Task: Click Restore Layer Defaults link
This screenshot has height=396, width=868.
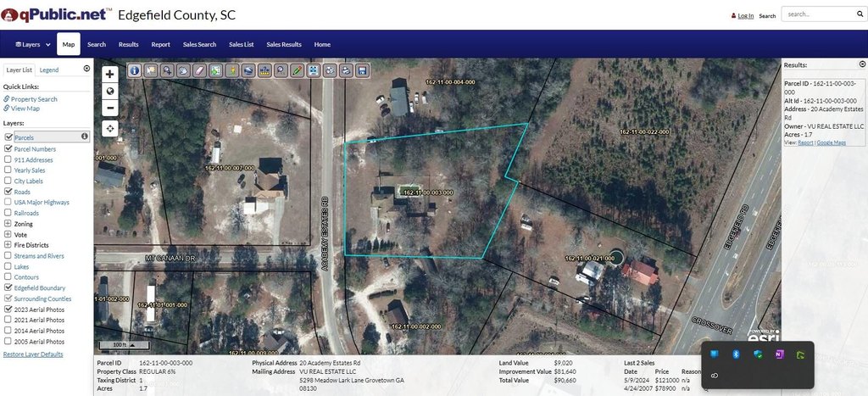Action: tap(33, 354)
